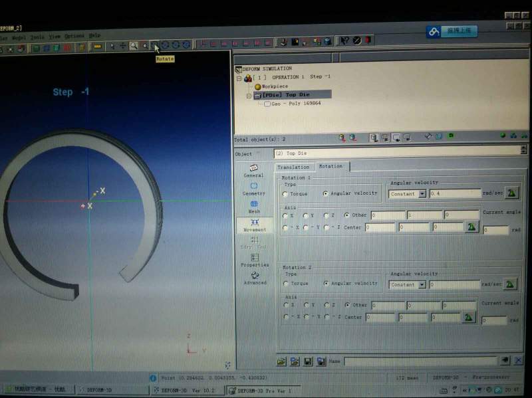
Task: Open the Object selector arrows
Action: [523, 149]
